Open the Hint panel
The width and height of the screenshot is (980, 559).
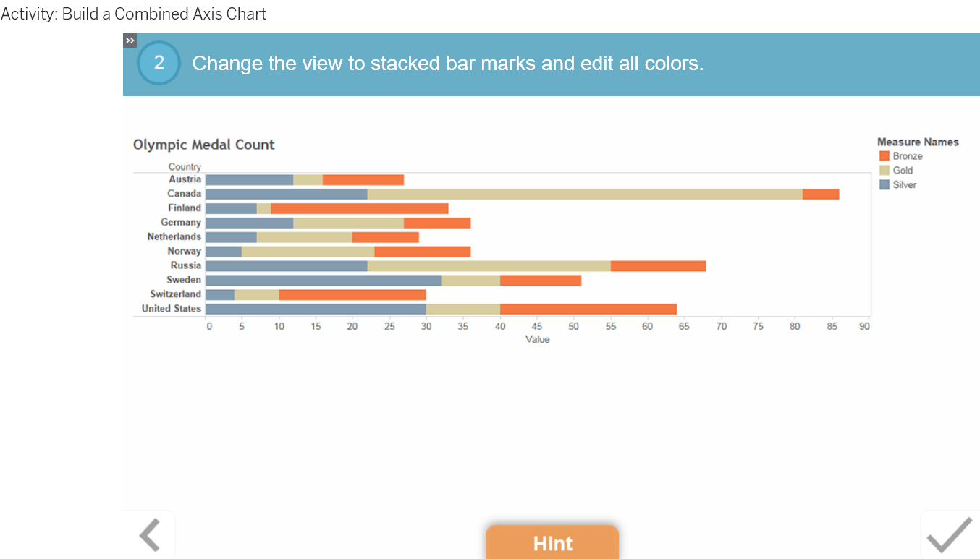[552, 543]
